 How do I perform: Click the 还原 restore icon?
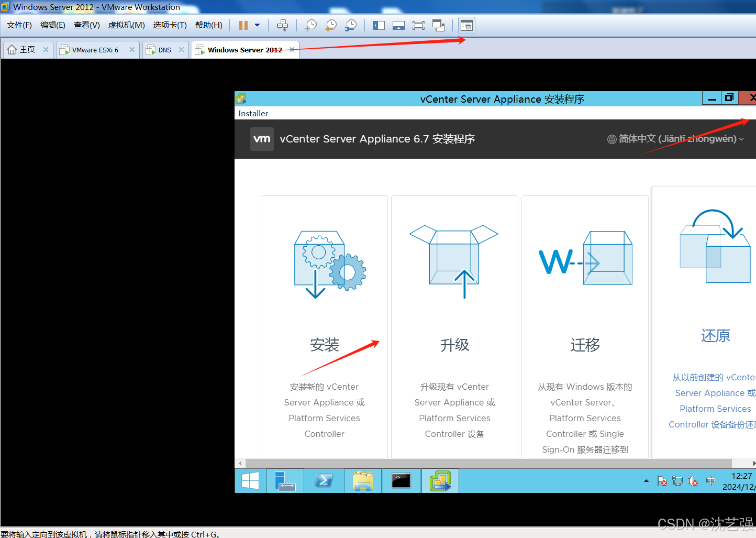(x=715, y=246)
